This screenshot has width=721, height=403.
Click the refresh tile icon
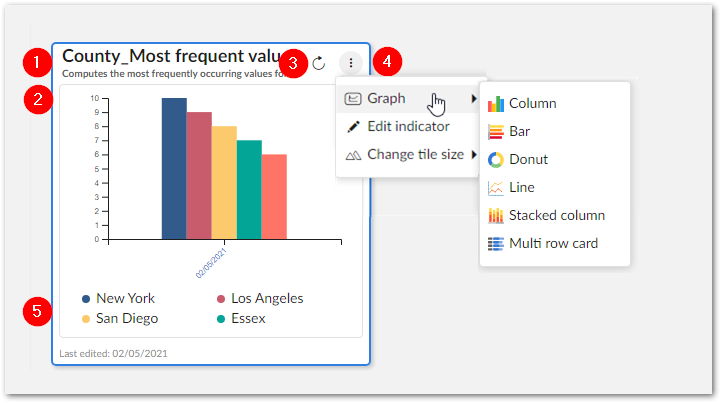319,63
